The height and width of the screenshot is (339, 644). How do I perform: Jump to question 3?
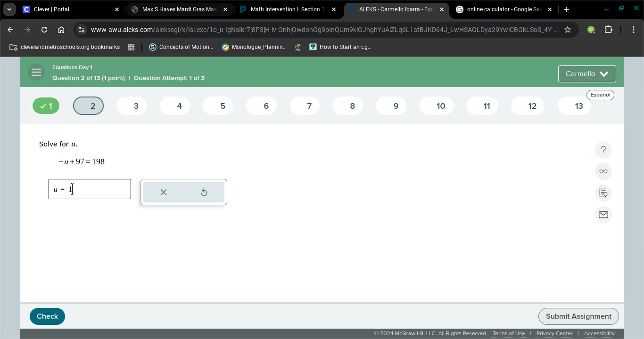[132, 106]
